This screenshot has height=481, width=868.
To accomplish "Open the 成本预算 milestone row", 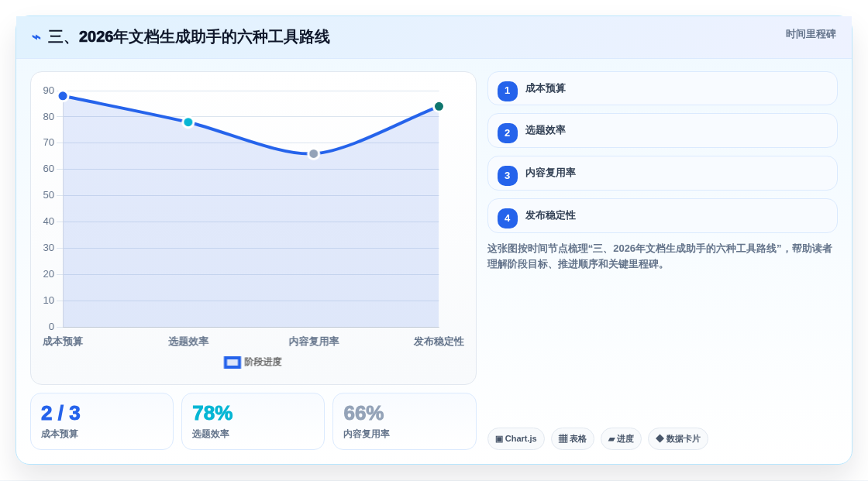I will 662,88.
